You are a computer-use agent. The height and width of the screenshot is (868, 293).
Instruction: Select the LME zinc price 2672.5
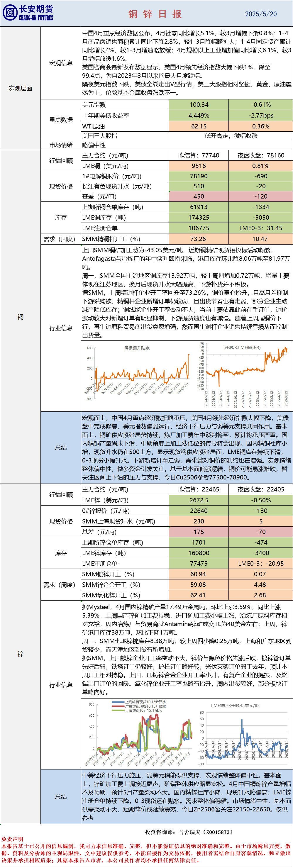[x=199, y=500]
